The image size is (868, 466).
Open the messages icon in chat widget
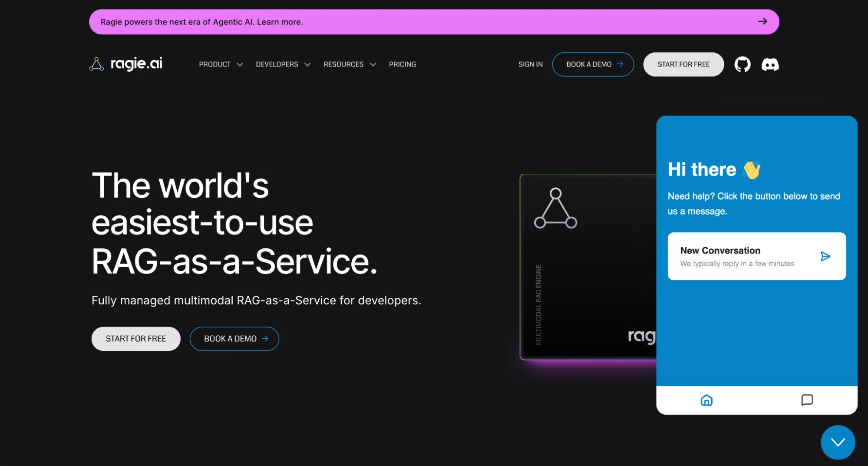pyautogui.click(x=807, y=400)
